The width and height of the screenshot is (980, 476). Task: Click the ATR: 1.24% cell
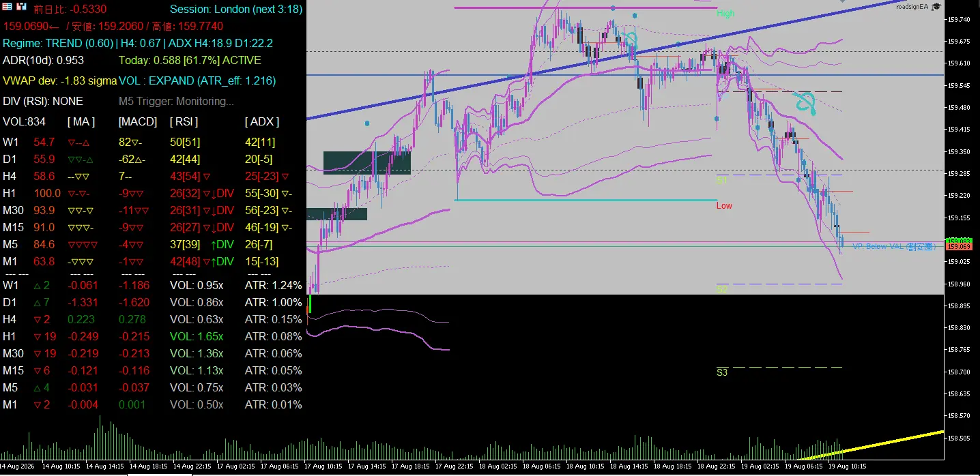click(273, 285)
